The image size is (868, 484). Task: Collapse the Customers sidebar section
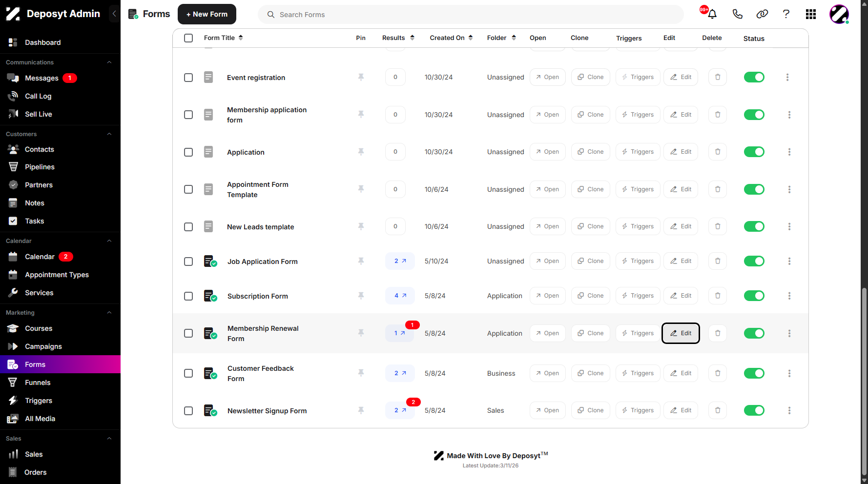click(109, 134)
